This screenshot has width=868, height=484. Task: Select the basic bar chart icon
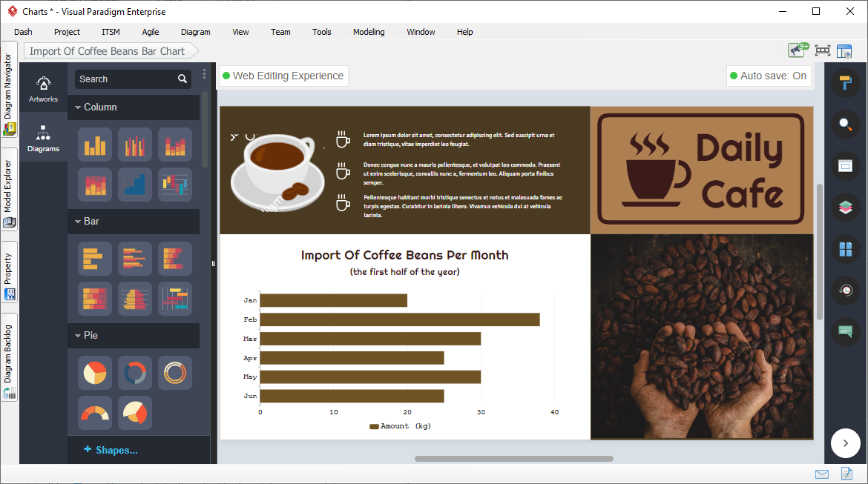tap(95, 259)
